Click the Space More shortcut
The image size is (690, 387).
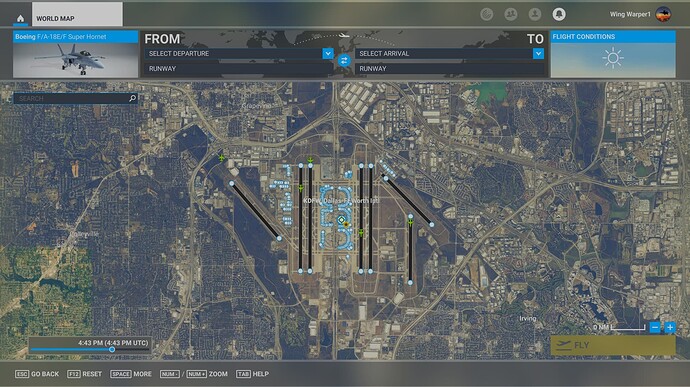[x=131, y=374]
